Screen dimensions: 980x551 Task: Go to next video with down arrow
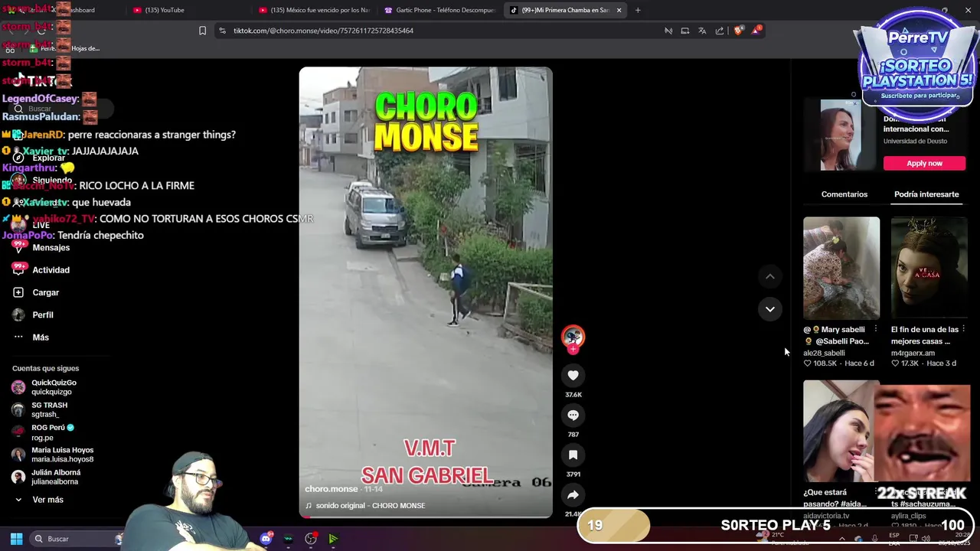tap(770, 309)
